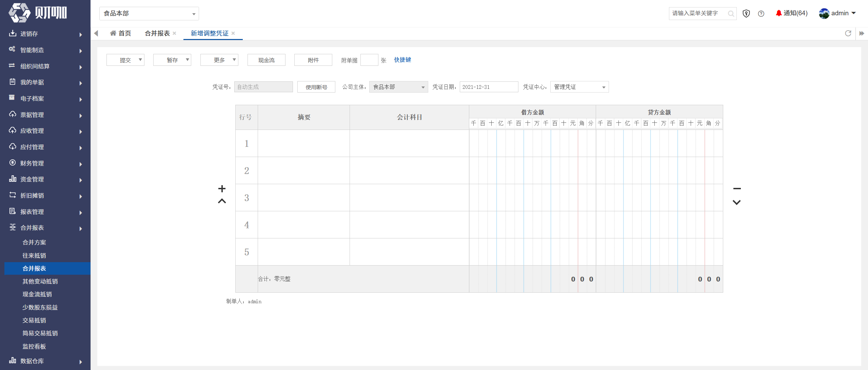The image size is (868, 370).
Task: Open the 食品本部 organization dropdown at top
Action: pos(149,14)
